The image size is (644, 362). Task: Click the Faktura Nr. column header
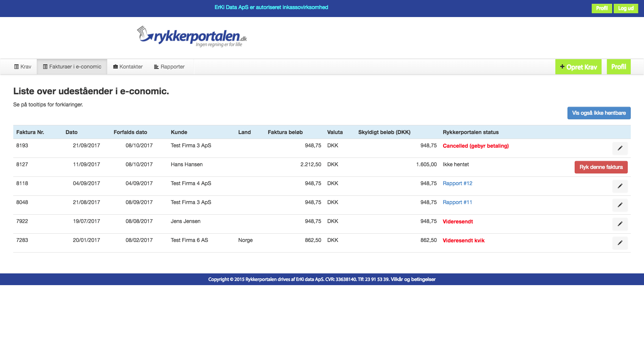[30, 132]
